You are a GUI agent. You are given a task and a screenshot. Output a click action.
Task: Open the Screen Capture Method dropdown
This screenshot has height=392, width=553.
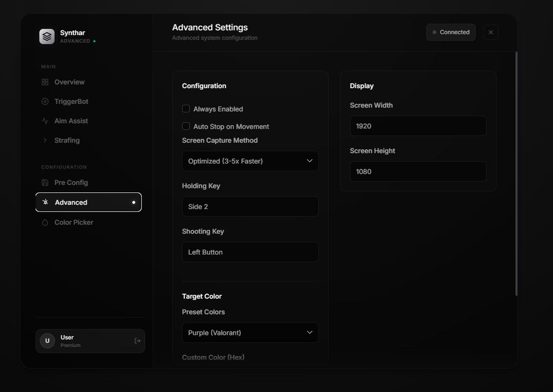(x=250, y=161)
